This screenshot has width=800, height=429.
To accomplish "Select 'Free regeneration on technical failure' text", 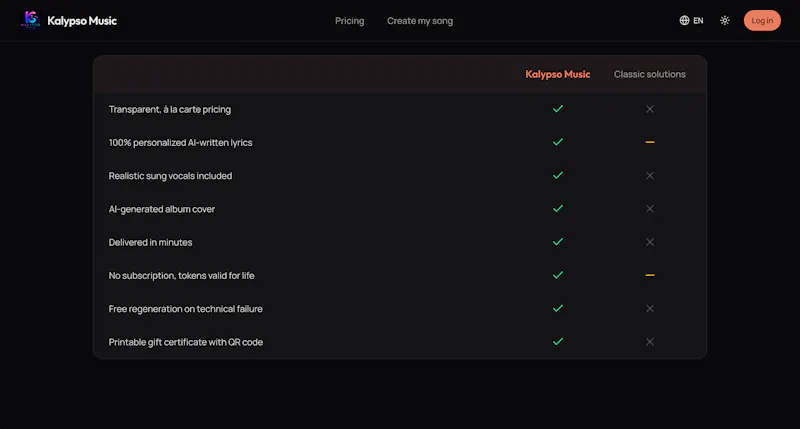I will point(185,309).
